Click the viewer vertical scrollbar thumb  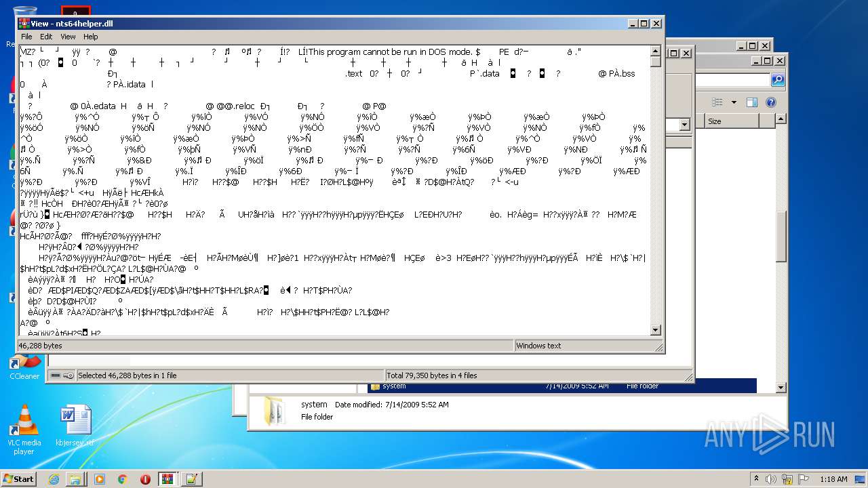pos(656,62)
